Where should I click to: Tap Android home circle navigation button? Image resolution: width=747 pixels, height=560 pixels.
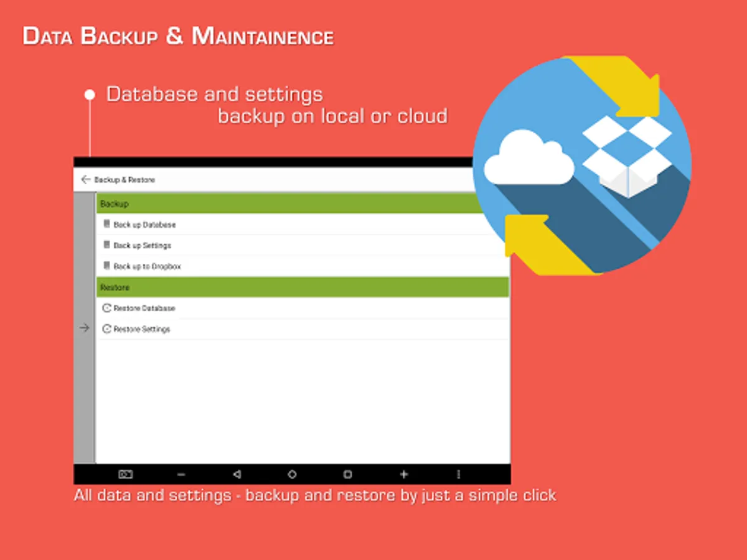pos(292,474)
